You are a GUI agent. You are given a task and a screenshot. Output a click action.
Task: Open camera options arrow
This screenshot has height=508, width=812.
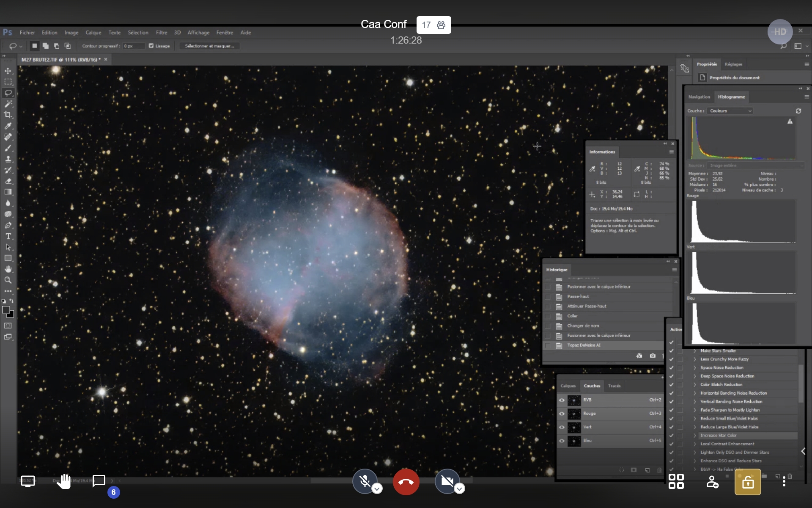click(x=459, y=489)
